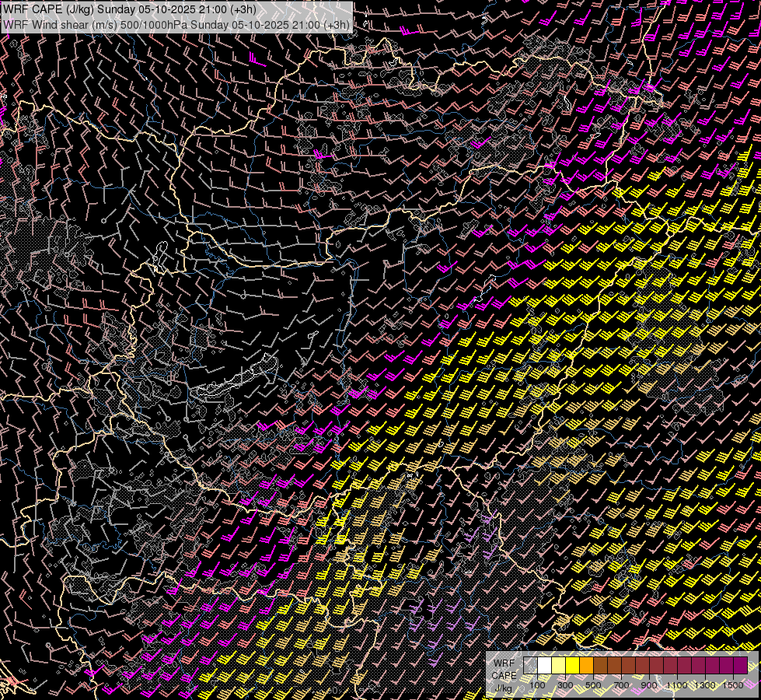Click the WRF Wind shear title line
761x700 pixels.
(176, 24)
